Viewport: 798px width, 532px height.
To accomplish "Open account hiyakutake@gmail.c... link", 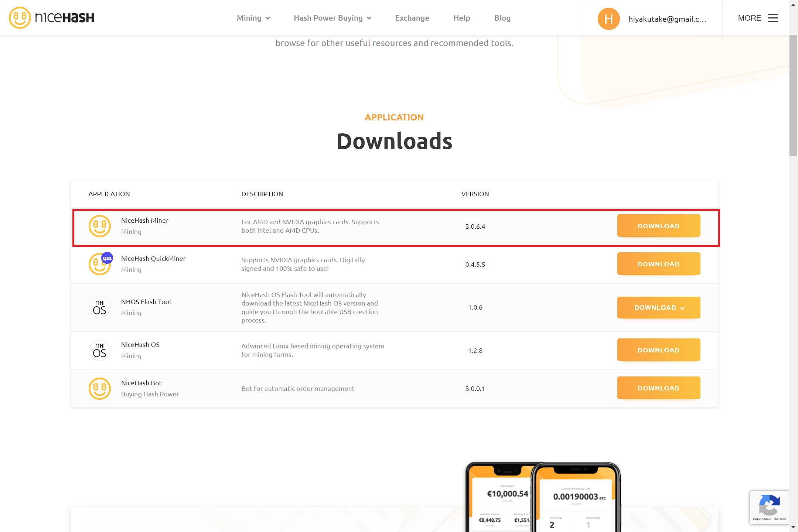I will click(667, 19).
